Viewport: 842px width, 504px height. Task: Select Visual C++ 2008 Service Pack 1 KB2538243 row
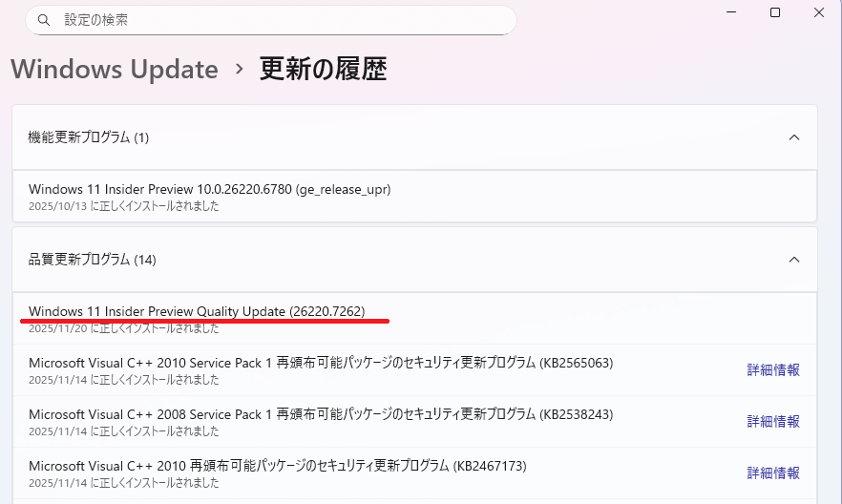(x=414, y=422)
